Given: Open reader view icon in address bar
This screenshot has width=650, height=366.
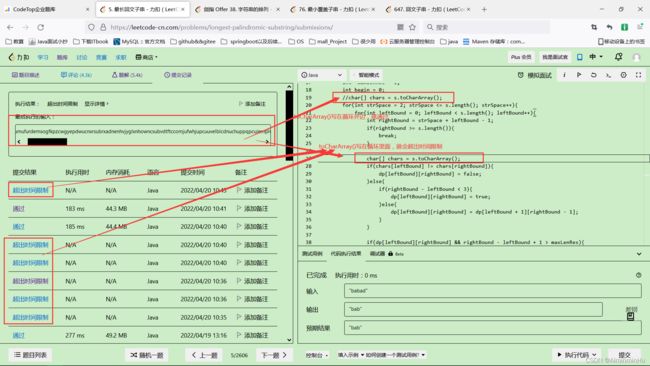Looking at the screenshot, I should (400, 27).
